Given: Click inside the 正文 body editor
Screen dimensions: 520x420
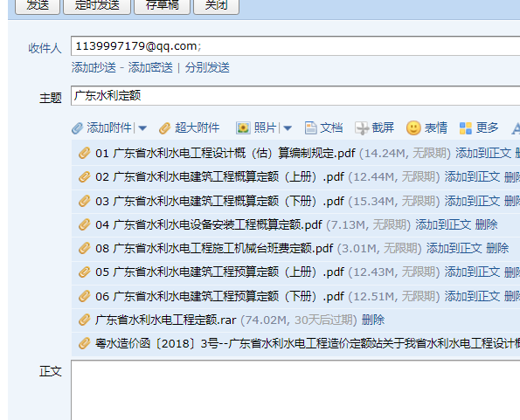Looking at the screenshot, I should pos(295,390).
